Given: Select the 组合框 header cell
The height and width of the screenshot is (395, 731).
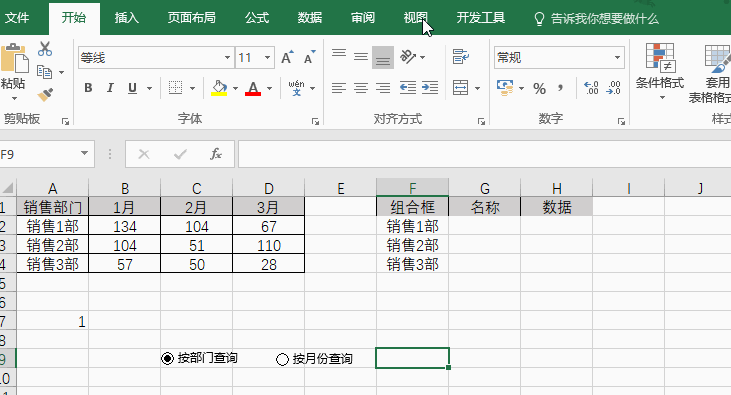Looking at the screenshot, I should click(413, 207).
